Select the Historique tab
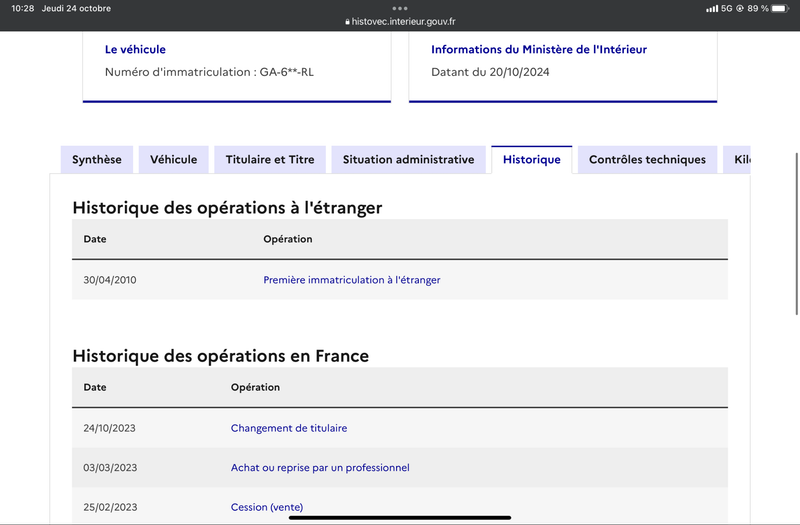 532,160
